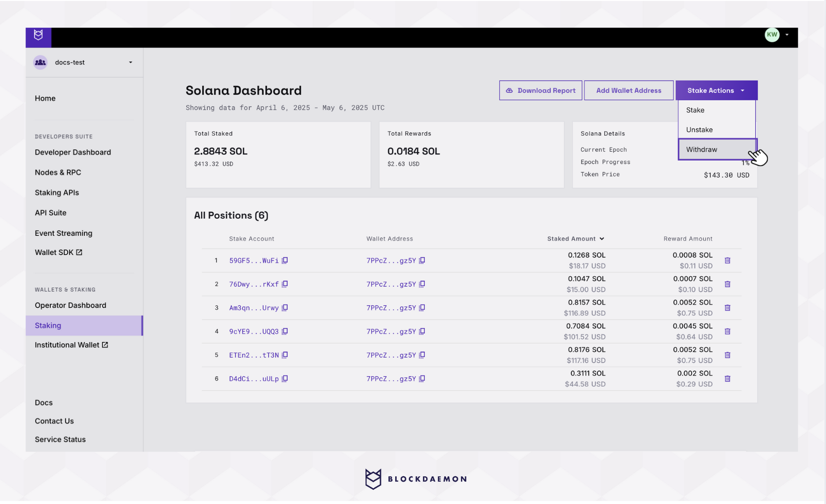Image resolution: width=826 pixels, height=504 pixels.
Task: Open wallet address 7PPcZ...gz5Y in row 4
Action: coord(391,332)
